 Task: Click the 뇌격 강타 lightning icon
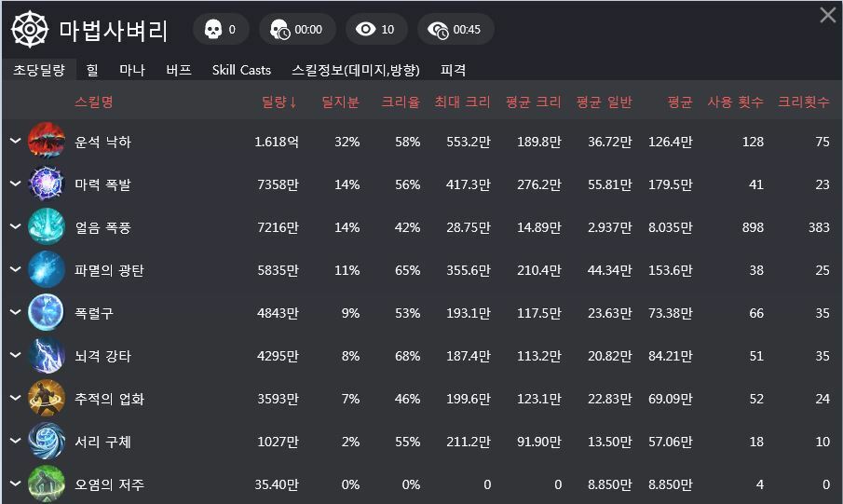click(47, 356)
